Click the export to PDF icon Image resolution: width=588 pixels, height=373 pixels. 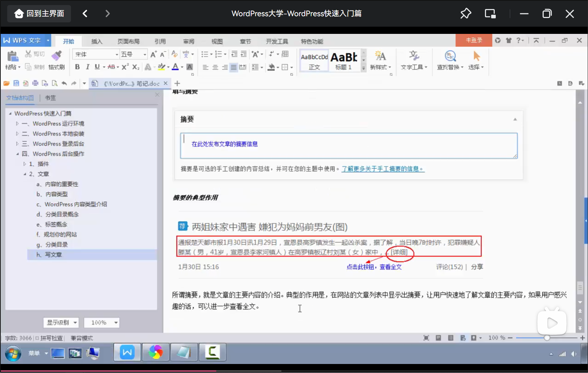coord(26,83)
